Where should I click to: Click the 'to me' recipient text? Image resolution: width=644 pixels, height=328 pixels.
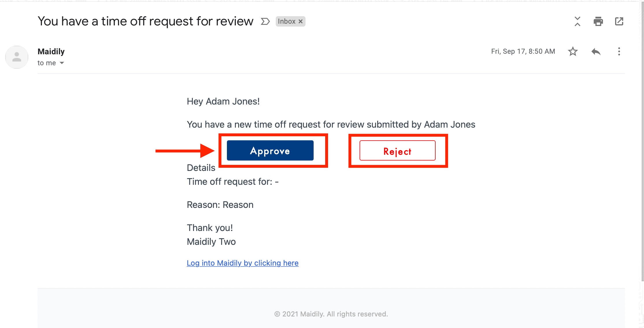coord(47,63)
